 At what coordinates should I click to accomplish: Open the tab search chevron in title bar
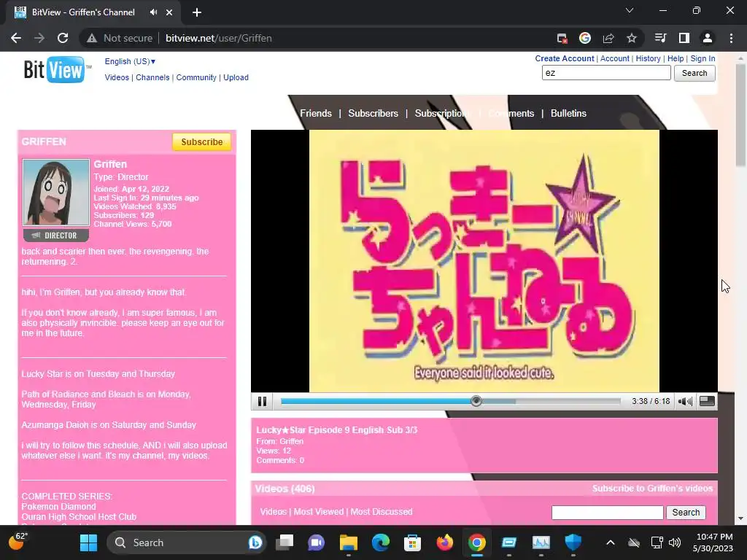630,10
